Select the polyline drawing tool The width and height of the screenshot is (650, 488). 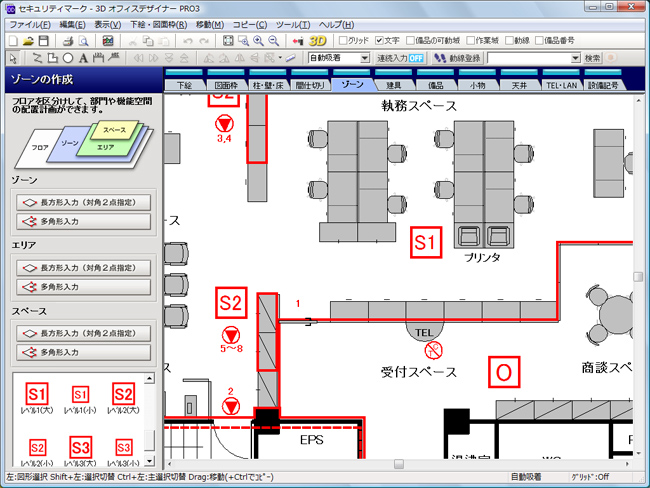[37, 58]
